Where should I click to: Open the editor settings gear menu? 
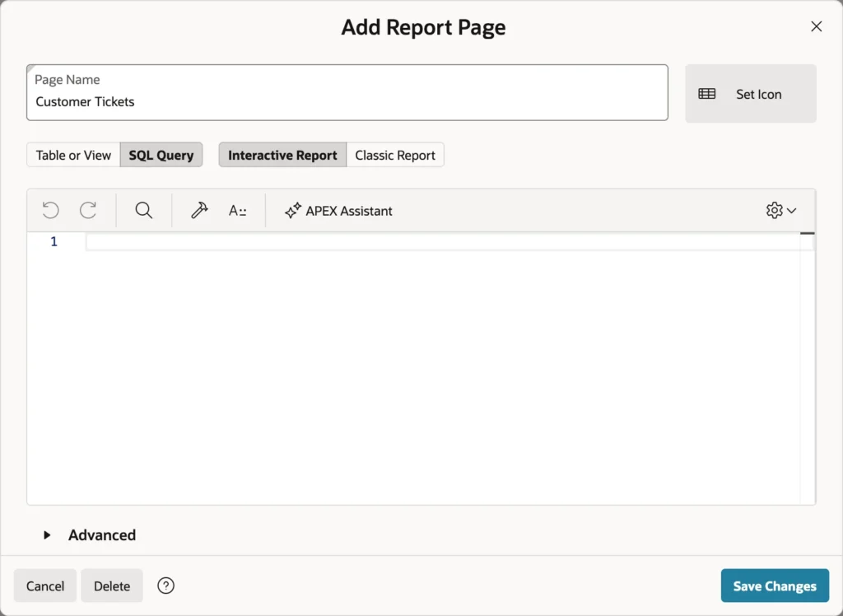coord(781,210)
